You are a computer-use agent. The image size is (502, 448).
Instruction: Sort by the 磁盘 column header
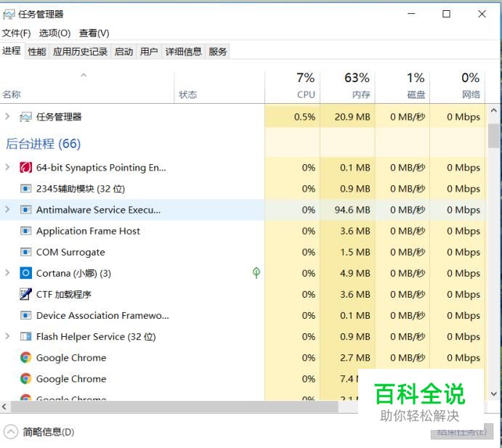coord(402,86)
